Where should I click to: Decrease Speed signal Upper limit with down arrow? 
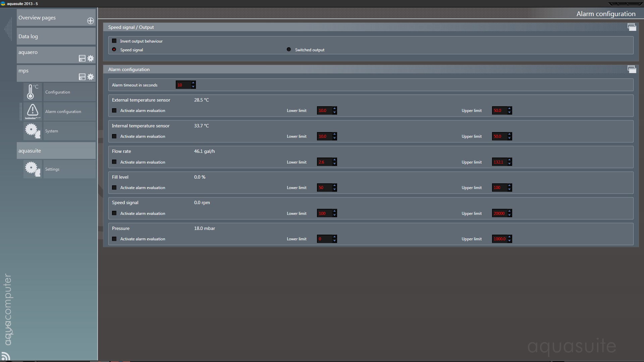coord(509,215)
